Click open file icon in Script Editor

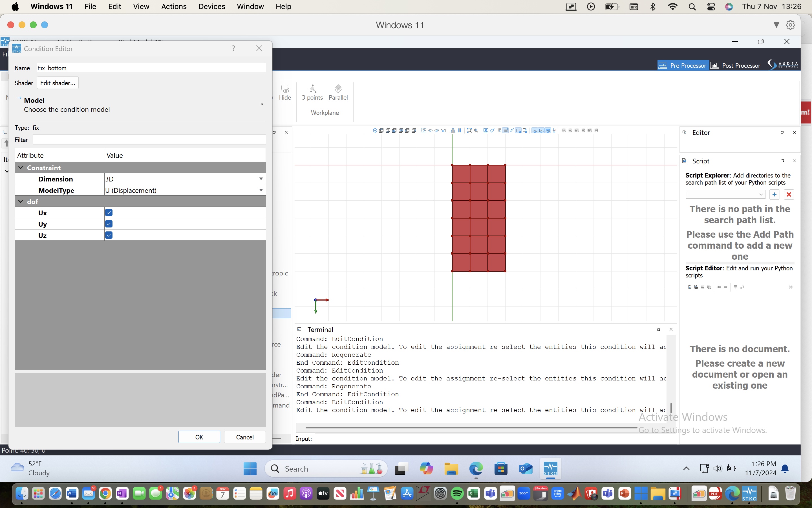point(696,287)
